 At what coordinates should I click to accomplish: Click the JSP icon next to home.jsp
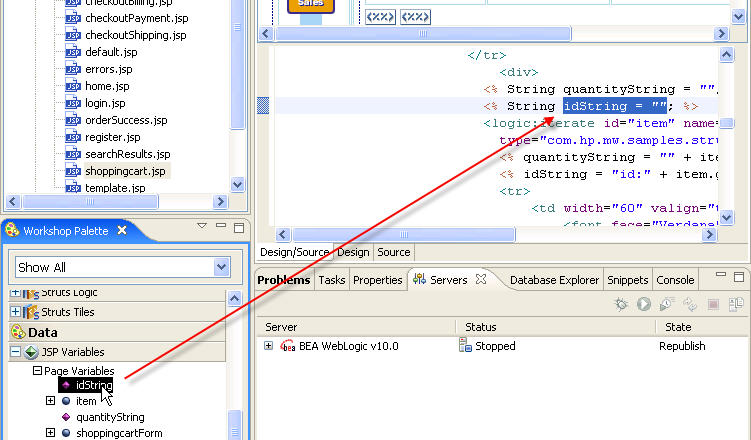(x=73, y=86)
